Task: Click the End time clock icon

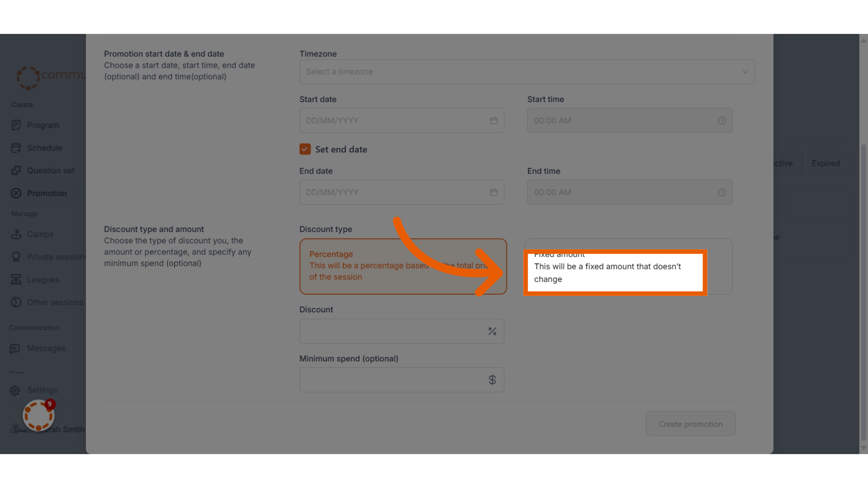Action: coord(722,192)
